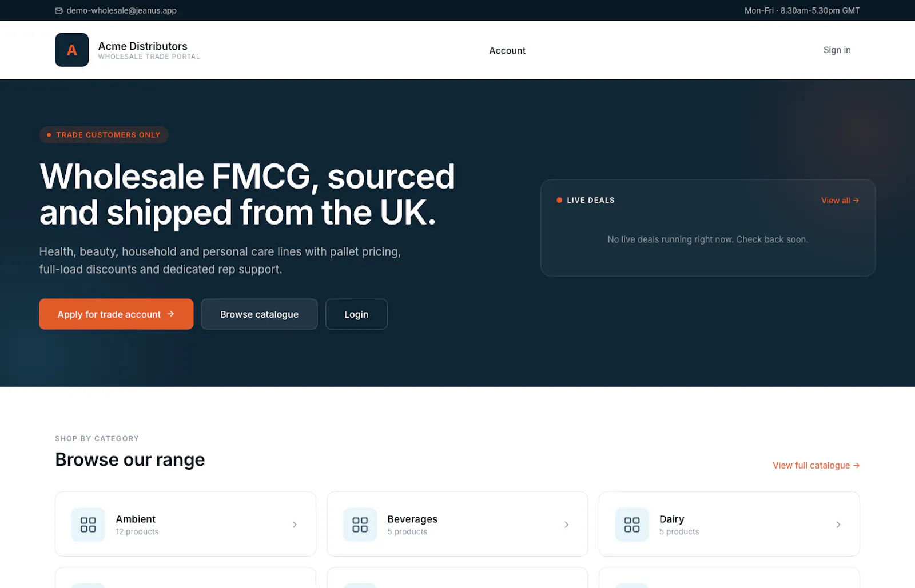Expand the Ambient category chevron
This screenshot has height=588, width=915.
click(x=295, y=525)
